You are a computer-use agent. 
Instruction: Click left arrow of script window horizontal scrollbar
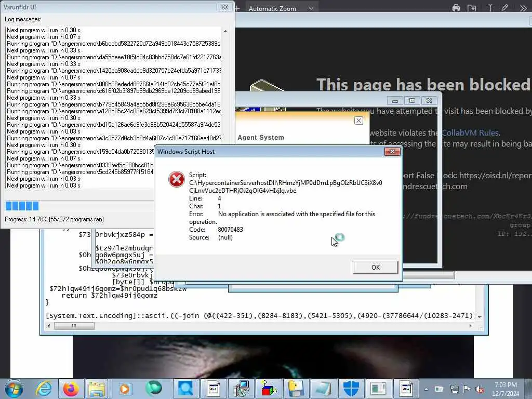click(x=48, y=326)
